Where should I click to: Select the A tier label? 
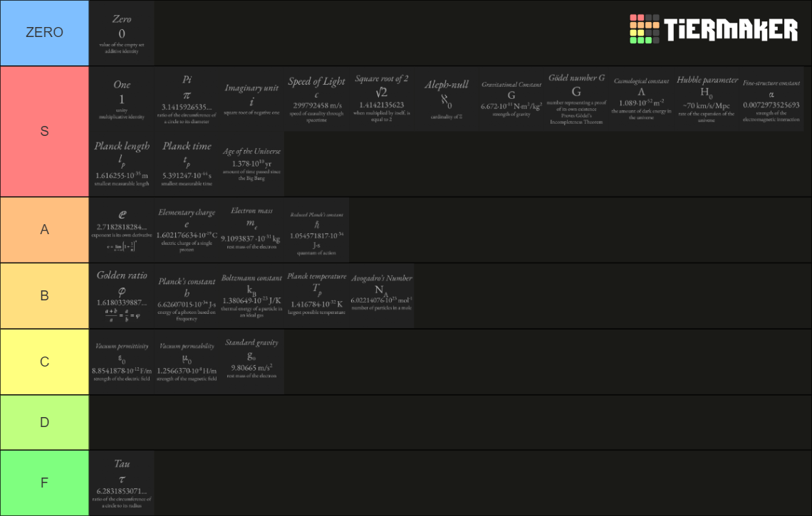tap(45, 230)
